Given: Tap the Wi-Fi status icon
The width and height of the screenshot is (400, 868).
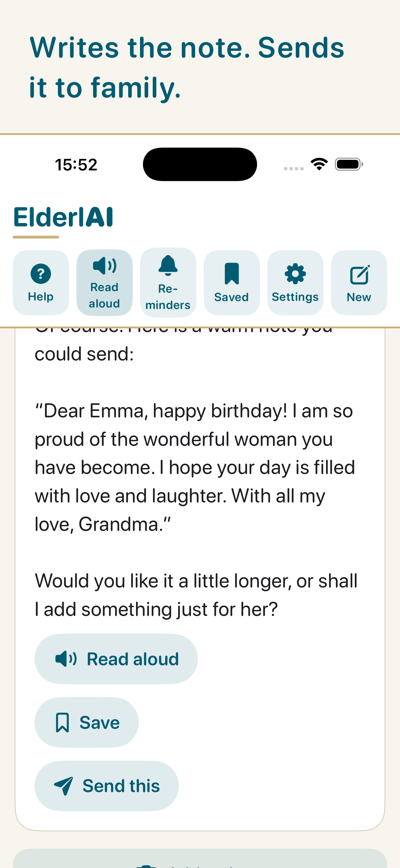Looking at the screenshot, I should coord(319,164).
